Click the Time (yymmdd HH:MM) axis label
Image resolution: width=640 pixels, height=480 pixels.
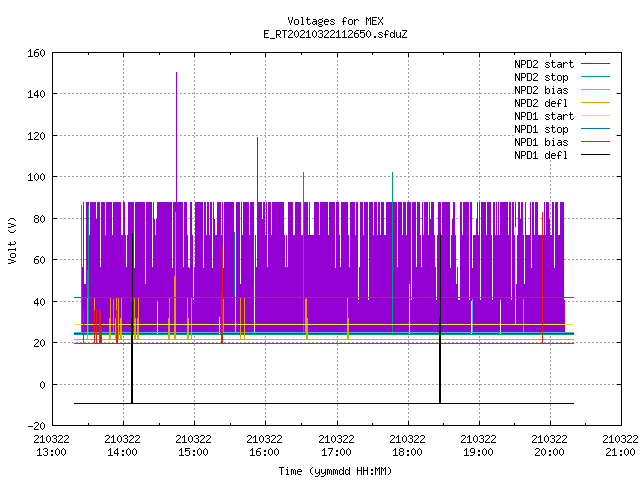pos(335,471)
